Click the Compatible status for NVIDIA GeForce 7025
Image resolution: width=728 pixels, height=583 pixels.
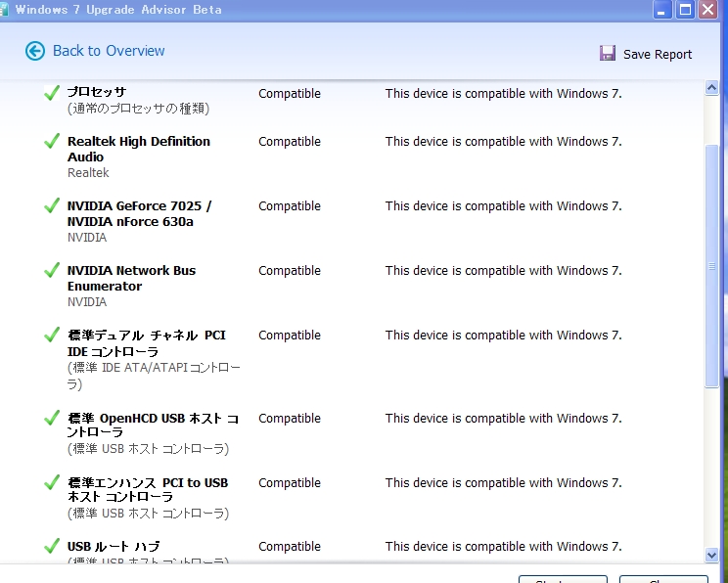pos(290,206)
